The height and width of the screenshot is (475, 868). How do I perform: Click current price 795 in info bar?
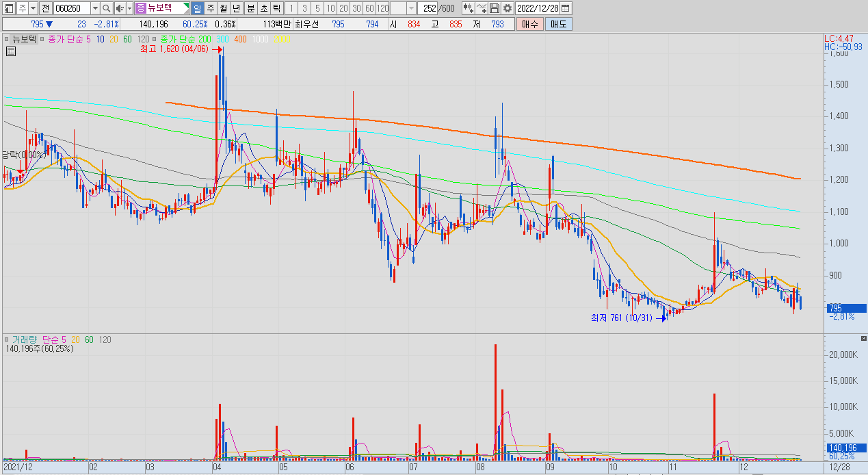[x=37, y=24]
